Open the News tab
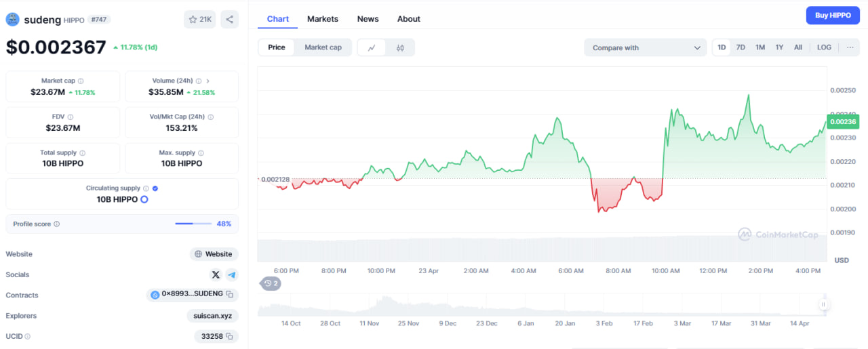Image resolution: width=868 pixels, height=349 pixels. (x=368, y=19)
